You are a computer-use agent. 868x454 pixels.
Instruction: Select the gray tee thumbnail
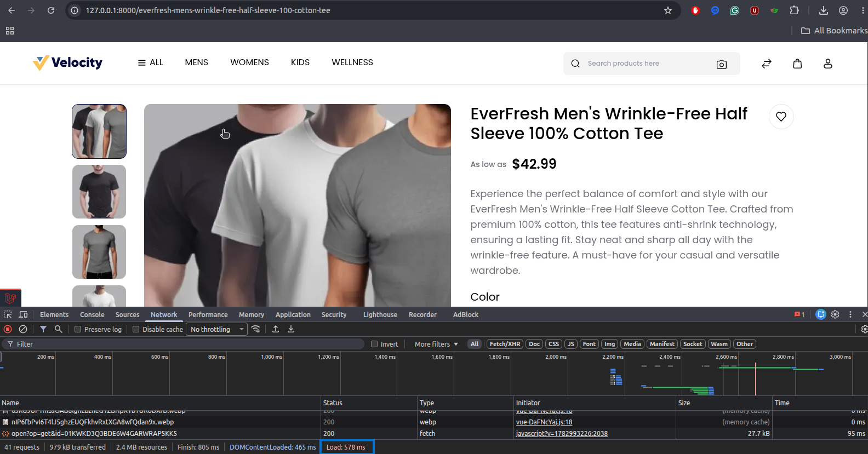pos(99,252)
